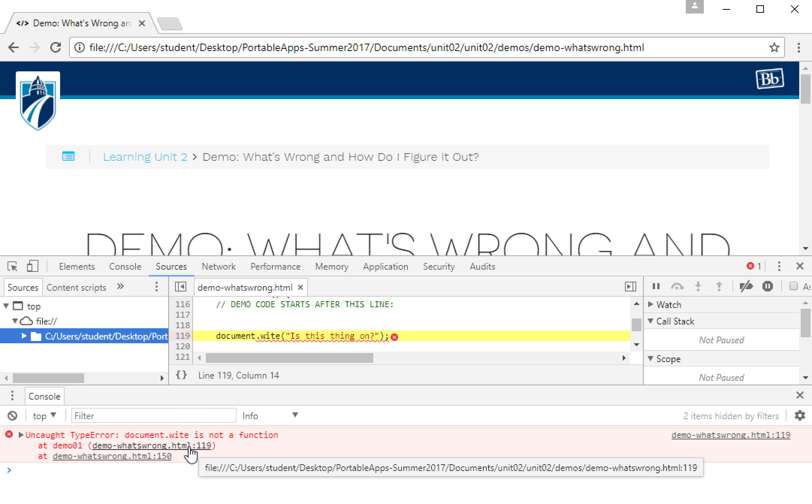Screen dimensions: 812x504
Task: Toggle deactivate breakpoints
Action: pos(747,286)
